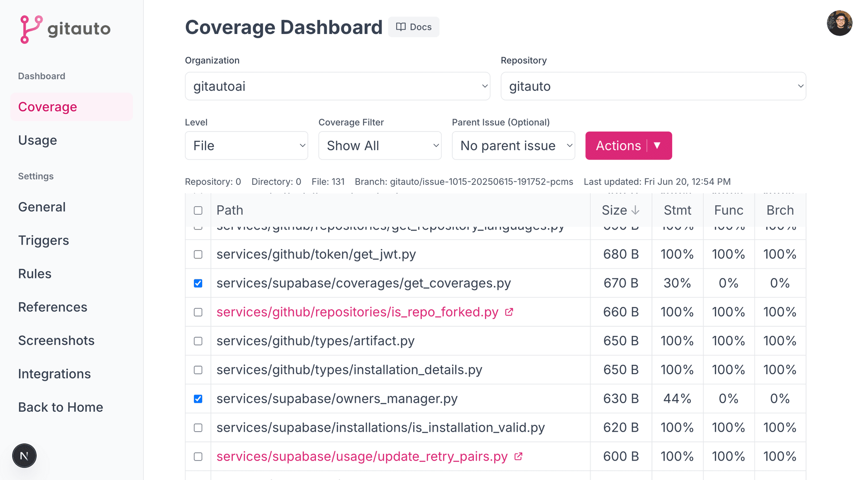The height and width of the screenshot is (480, 868).
Task: Click the 630 B size cell
Action: pos(621,399)
